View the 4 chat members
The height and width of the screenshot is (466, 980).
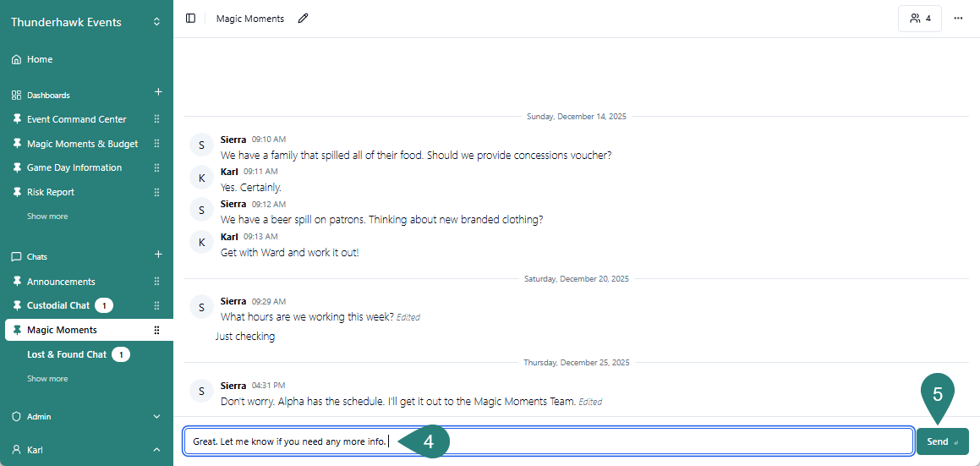tap(920, 19)
